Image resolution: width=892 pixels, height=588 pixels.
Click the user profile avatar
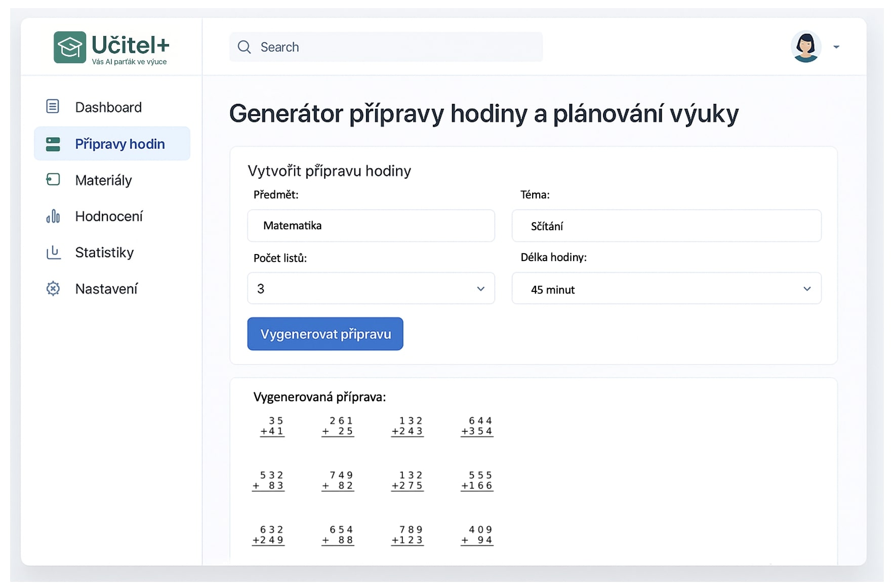805,47
